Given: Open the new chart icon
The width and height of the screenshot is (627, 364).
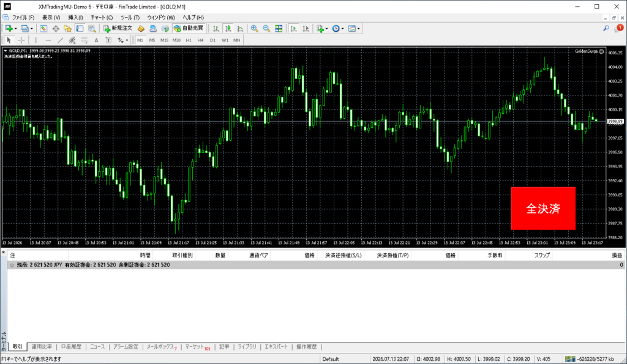Looking at the screenshot, I should point(9,28).
